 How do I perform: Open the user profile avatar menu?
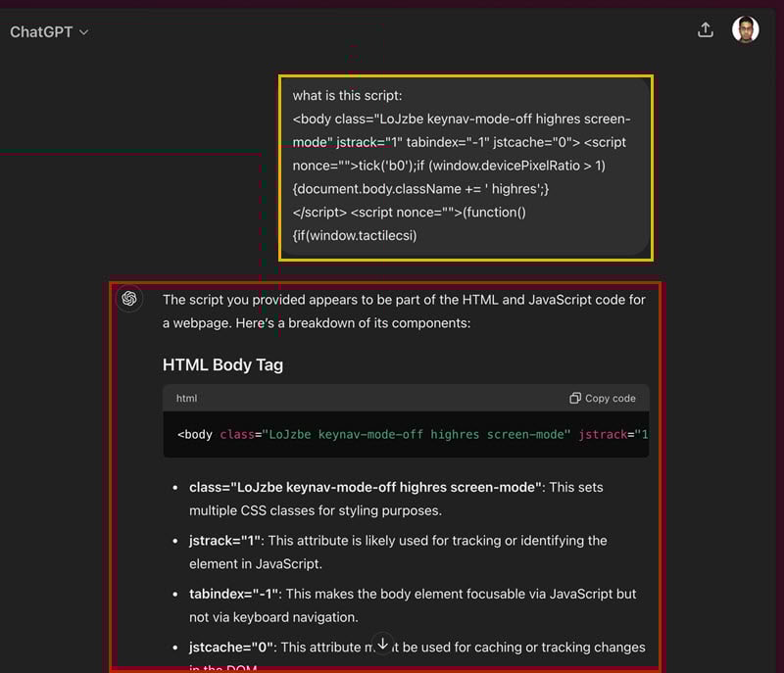[x=745, y=29]
